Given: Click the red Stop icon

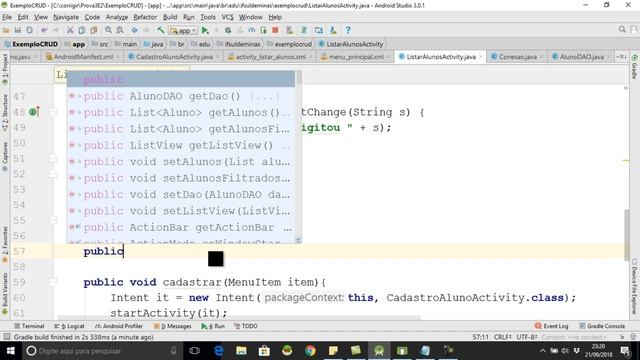Looking at the screenshot, I should pyautogui.click(x=275, y=30).
